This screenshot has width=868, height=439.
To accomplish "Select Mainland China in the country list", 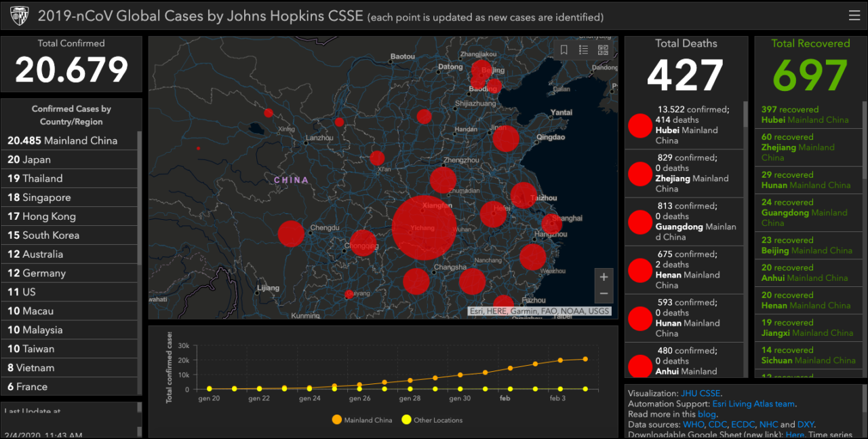I will coord(69,141).
